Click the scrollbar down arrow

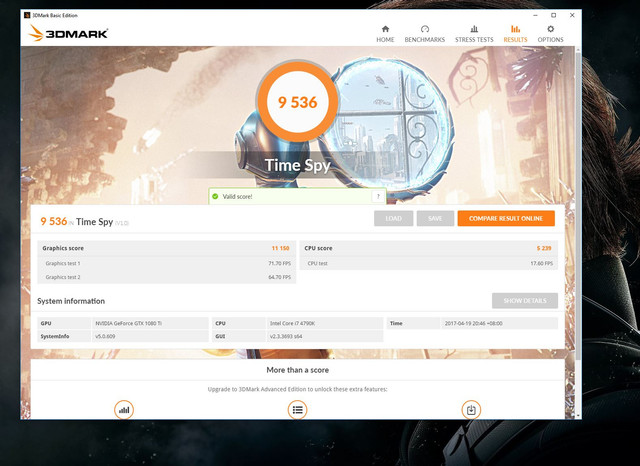(578, 415)
